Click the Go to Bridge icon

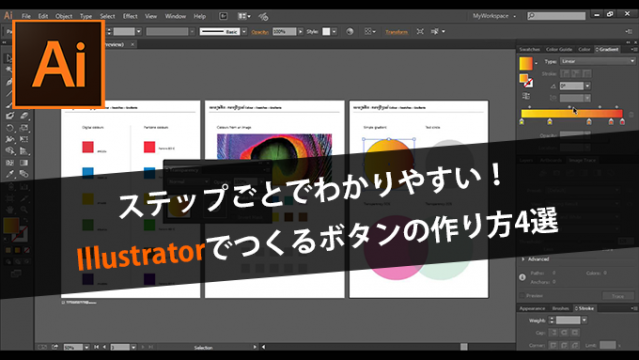coord(223,16)
